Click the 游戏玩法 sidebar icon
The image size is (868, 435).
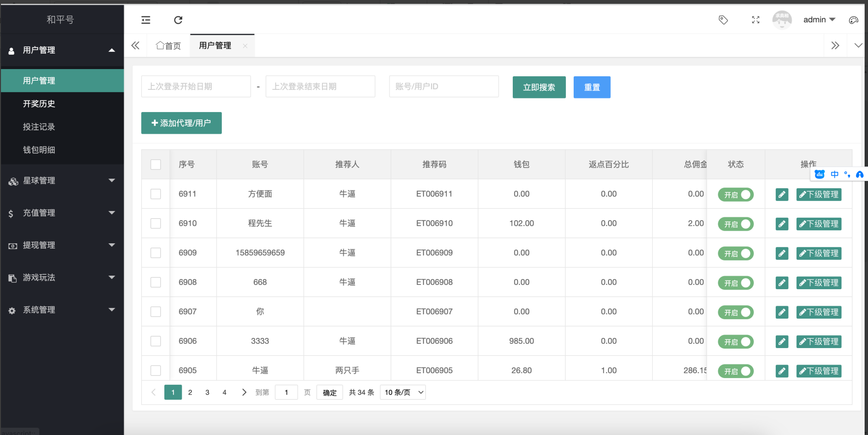(x=13, y=278)
